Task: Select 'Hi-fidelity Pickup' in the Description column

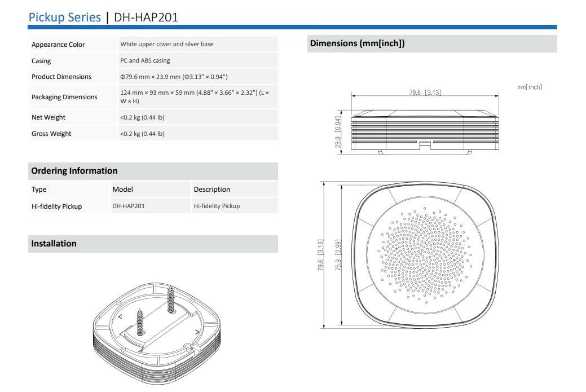Action: click(x=217, y=206)
